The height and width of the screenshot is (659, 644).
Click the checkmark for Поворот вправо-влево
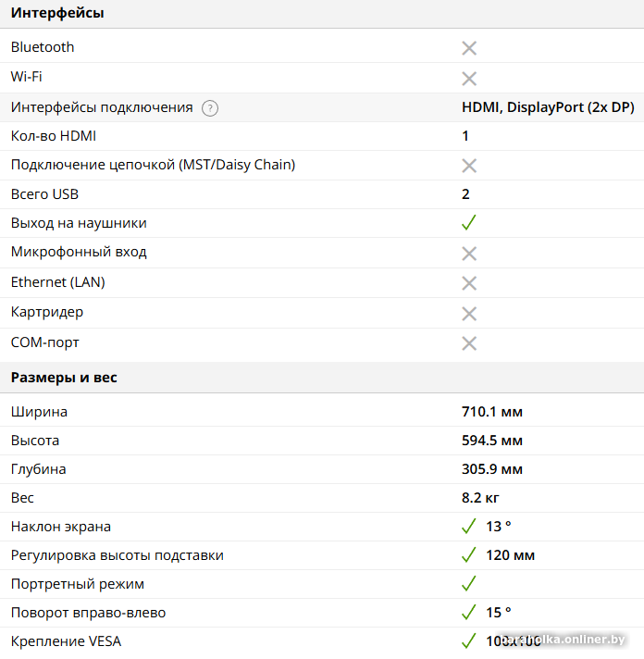(469, 613)
